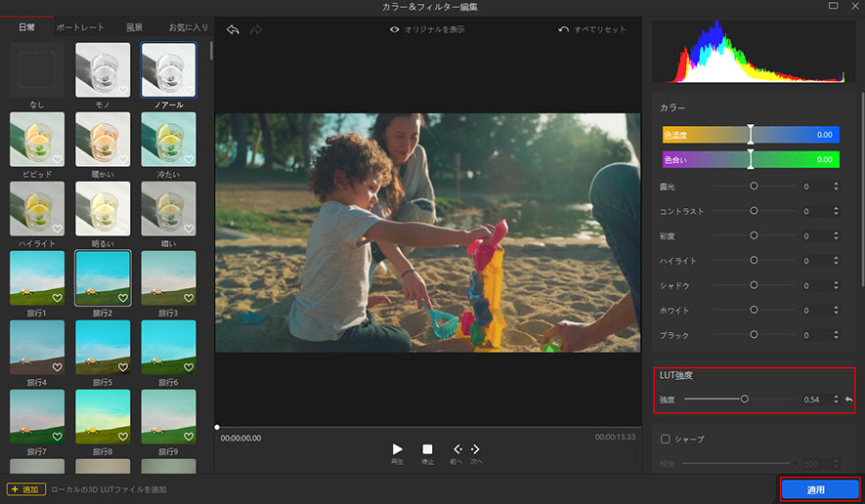865x504 pixels.
Task: Click the LUT 強度 value stepper arrows
Action: point(836,399)
